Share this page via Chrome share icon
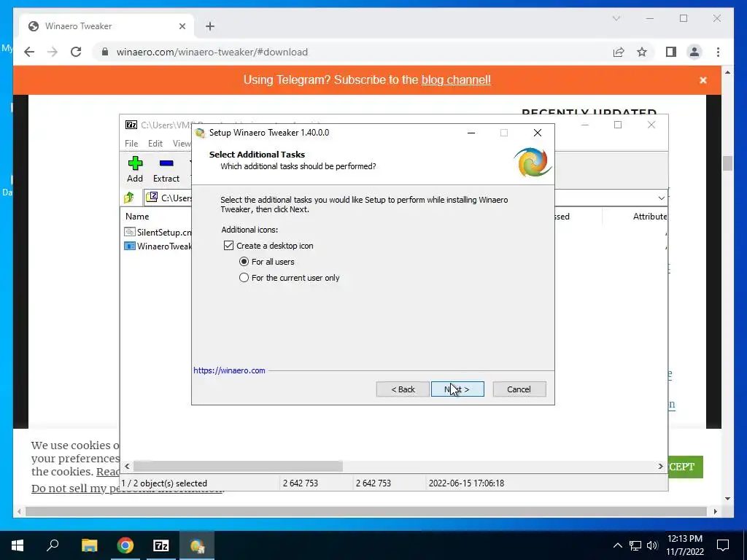This screenshot has width=747, height=560. coord(619,52)
